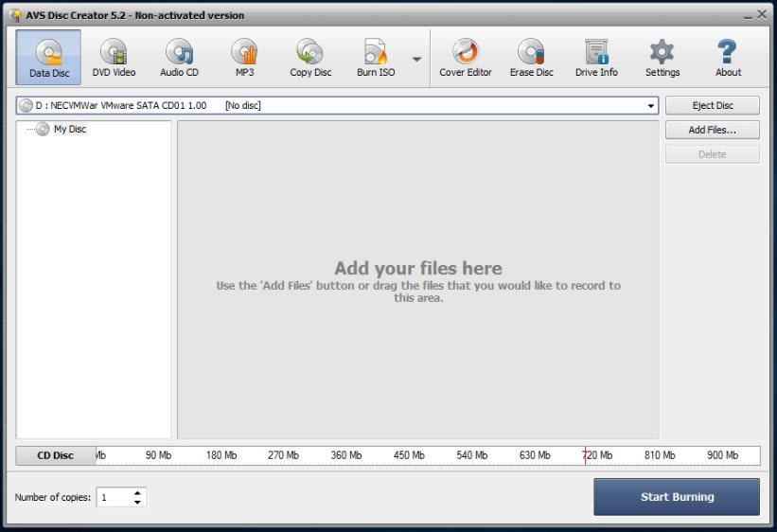Increase the number of copies

coord(137,493)
